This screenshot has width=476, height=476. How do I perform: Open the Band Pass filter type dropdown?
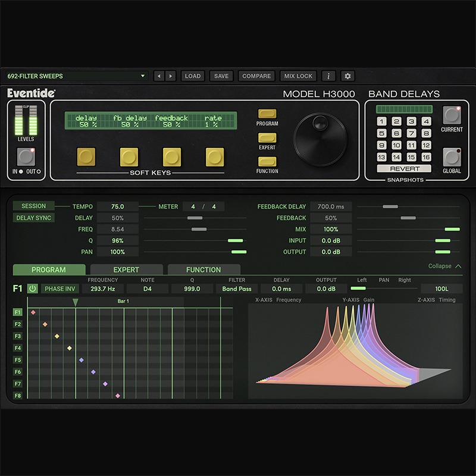coord(237,289)
